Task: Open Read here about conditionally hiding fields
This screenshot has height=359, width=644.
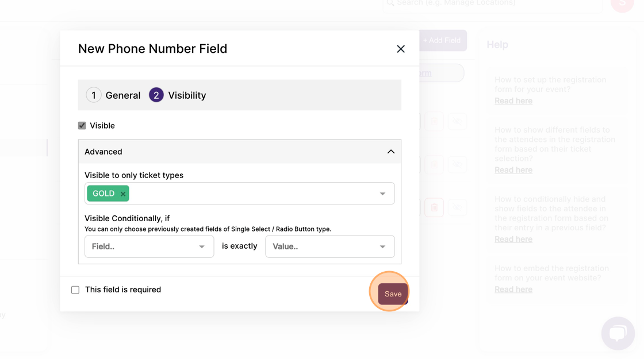Action: [x=513, y=239]
